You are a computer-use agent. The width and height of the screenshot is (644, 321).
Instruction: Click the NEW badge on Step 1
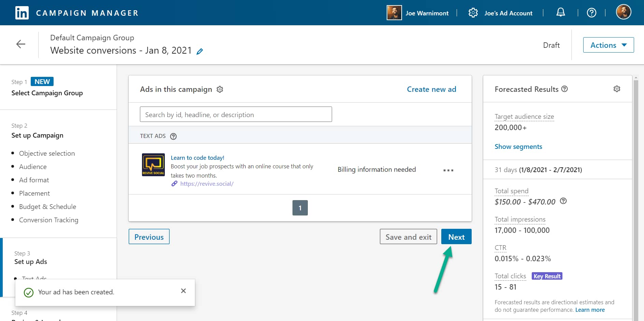pos(42,82)
